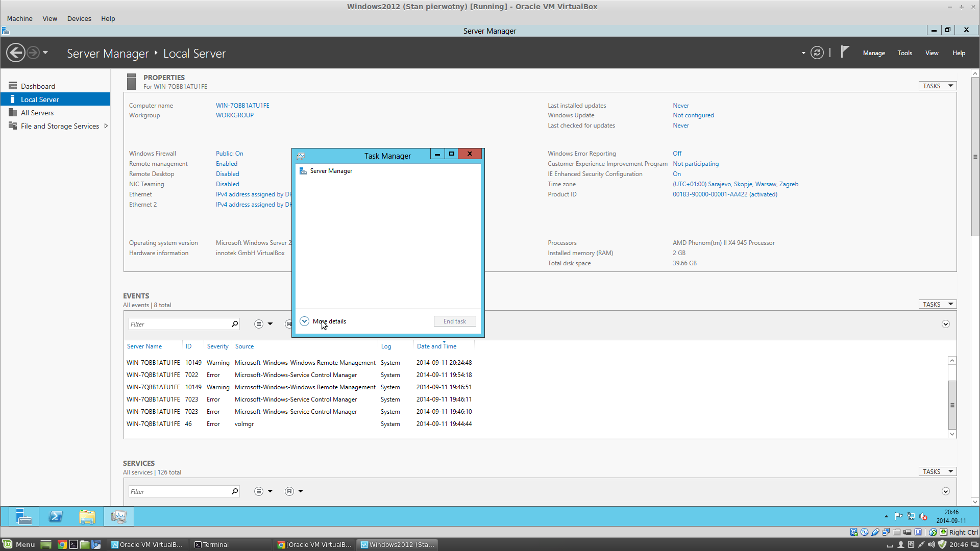Image resolution: width=980 pixels, height=551 pixels.
Task: Click the Windows Firewall Public: On link
Action: 230,154
